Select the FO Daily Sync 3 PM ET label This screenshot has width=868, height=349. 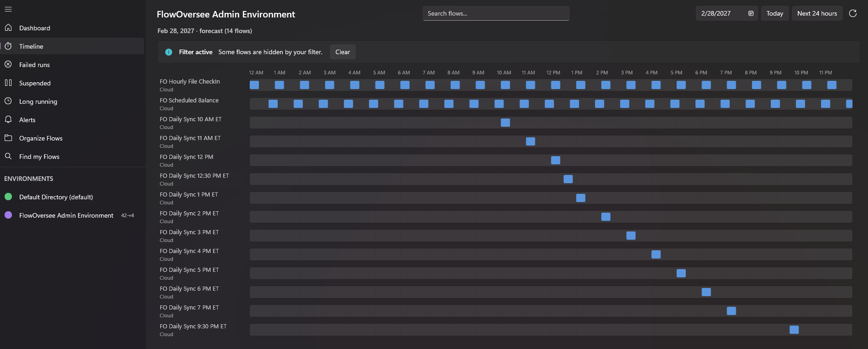pyautogui.click(x=189, y=232)
